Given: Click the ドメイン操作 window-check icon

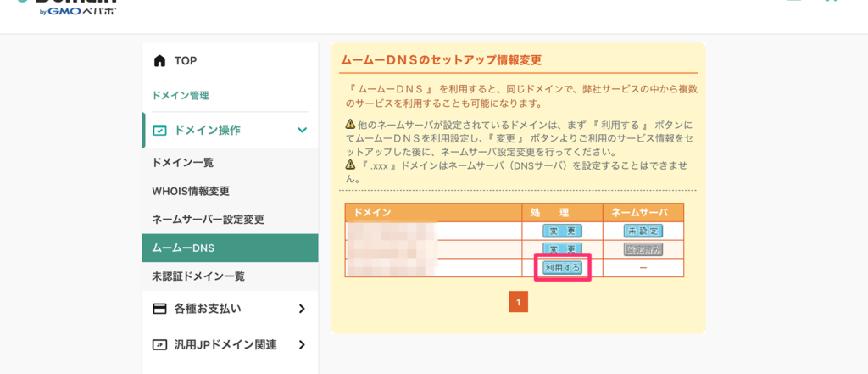Looking at the screenshot, I should 159,131.
